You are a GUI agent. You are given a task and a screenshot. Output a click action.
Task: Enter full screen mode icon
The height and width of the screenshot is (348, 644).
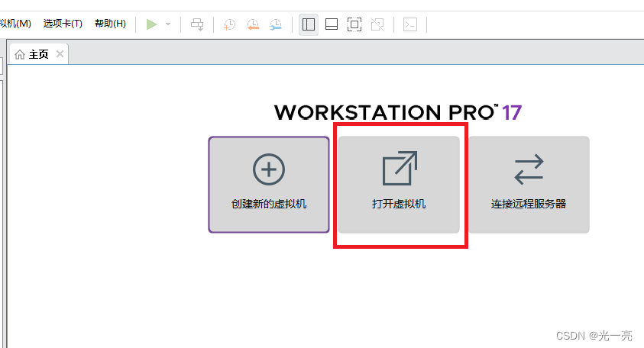[354, 24]
